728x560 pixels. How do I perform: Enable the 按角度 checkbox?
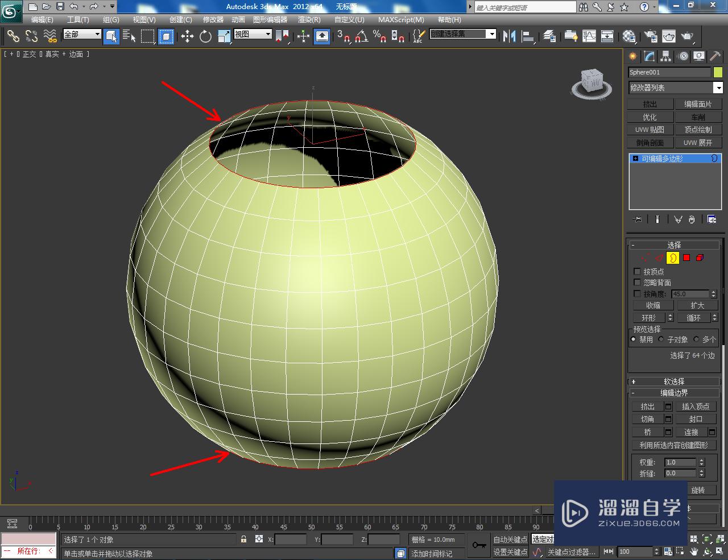637,294
